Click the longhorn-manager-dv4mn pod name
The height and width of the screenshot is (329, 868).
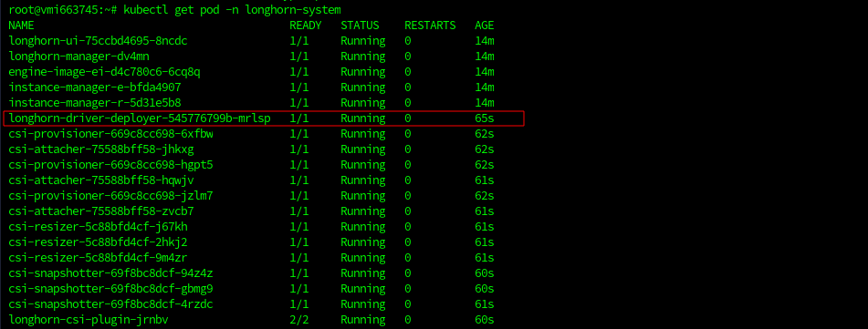78,57
